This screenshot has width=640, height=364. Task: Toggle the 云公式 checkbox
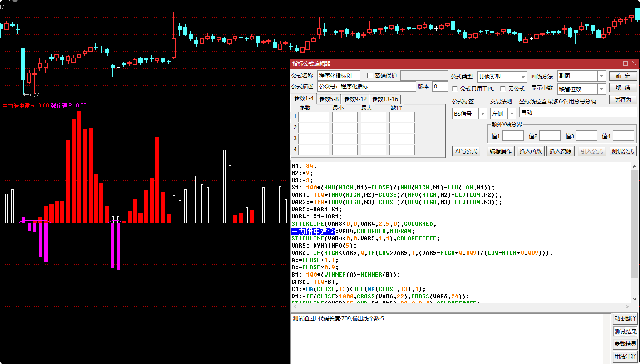point(503,88)
